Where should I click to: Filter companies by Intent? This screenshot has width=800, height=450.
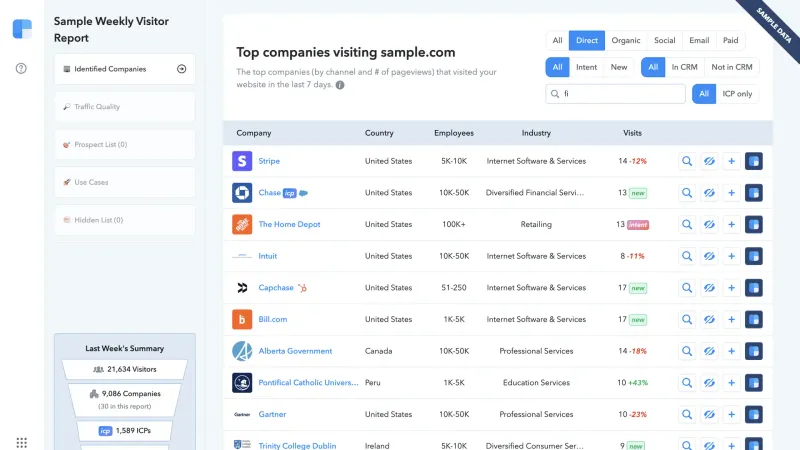(x=586, y=67)
